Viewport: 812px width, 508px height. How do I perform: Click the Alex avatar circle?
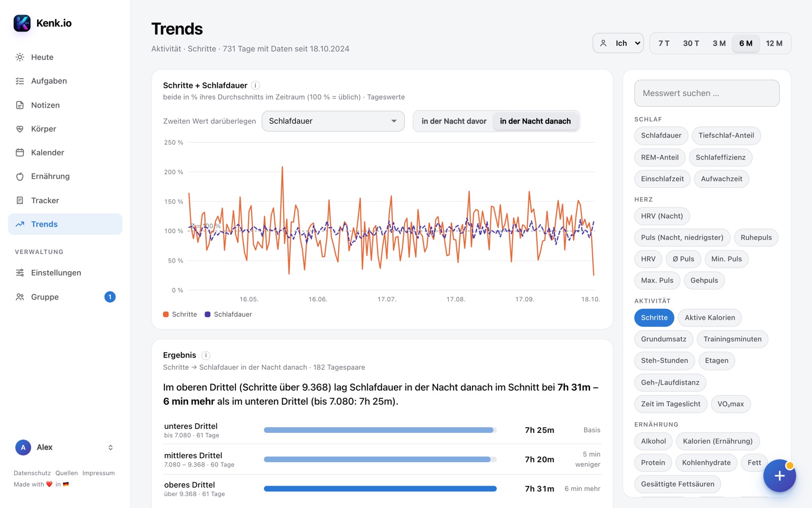coord(23,448)
